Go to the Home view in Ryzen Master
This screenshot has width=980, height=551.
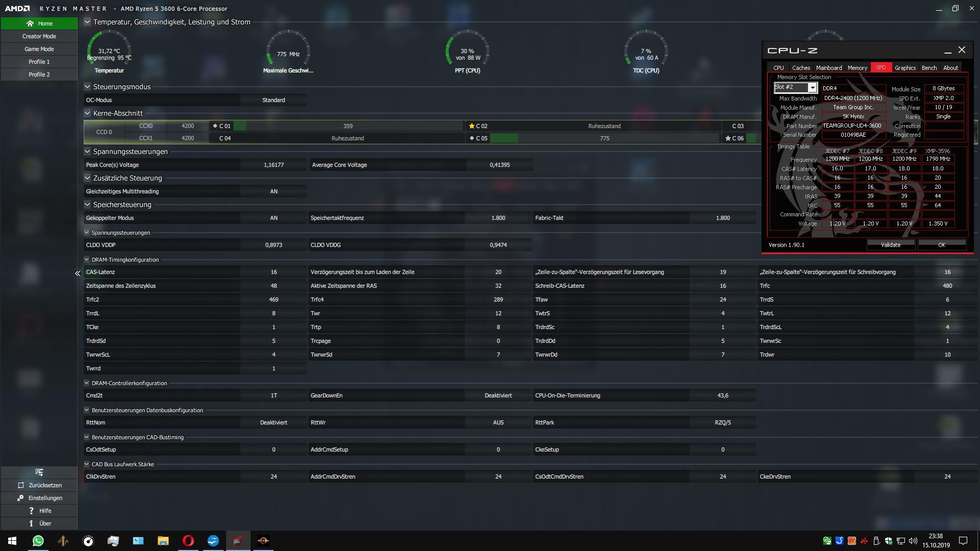point(39,23)
